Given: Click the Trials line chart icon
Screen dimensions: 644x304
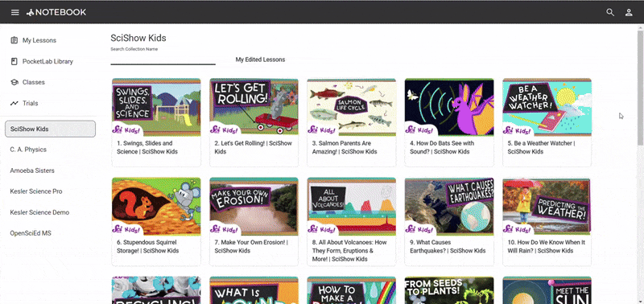Looking at the screenshot, I should (x=14, y=103).
